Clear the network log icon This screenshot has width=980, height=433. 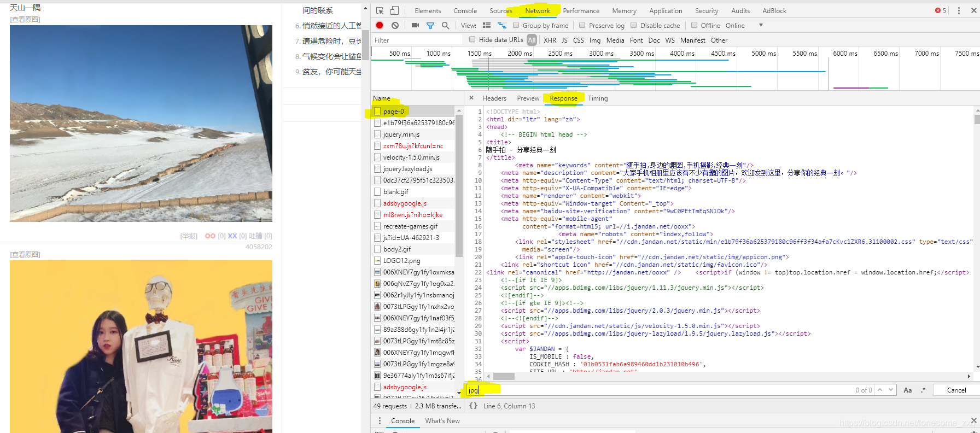[395, 25]
